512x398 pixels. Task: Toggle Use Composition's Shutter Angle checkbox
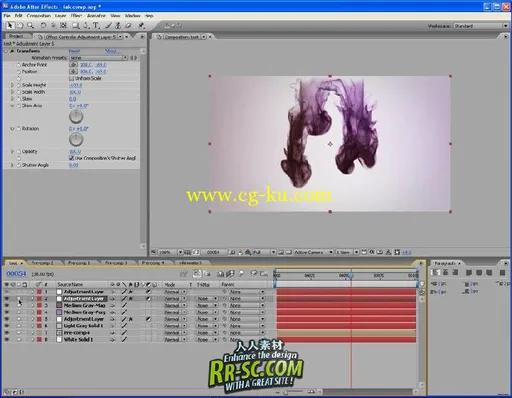pos(71,158)
